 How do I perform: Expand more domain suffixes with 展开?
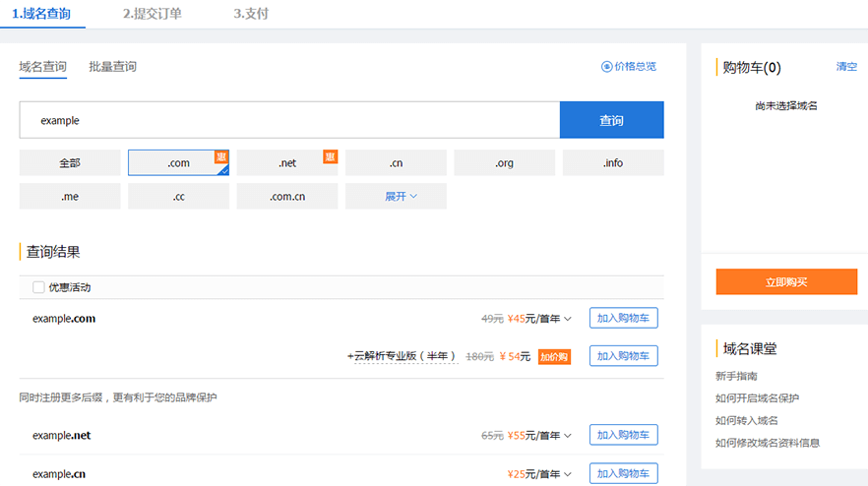(396, 197)
